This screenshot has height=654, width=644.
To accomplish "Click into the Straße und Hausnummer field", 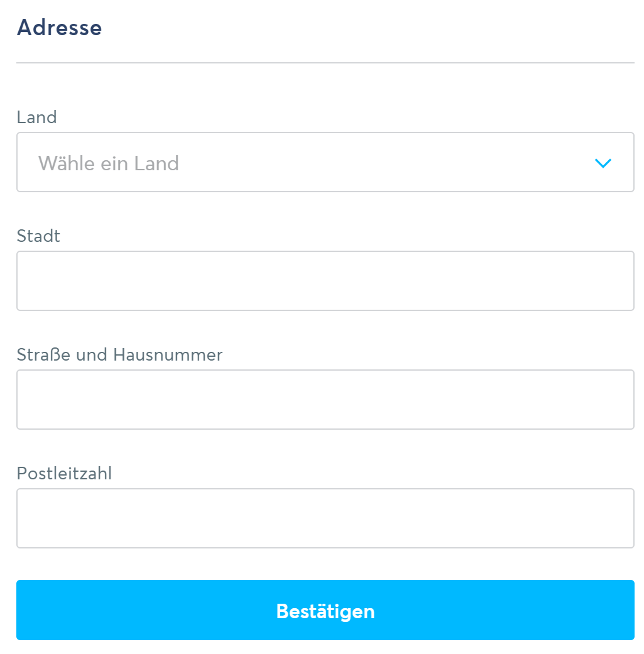I will [325, 400].
